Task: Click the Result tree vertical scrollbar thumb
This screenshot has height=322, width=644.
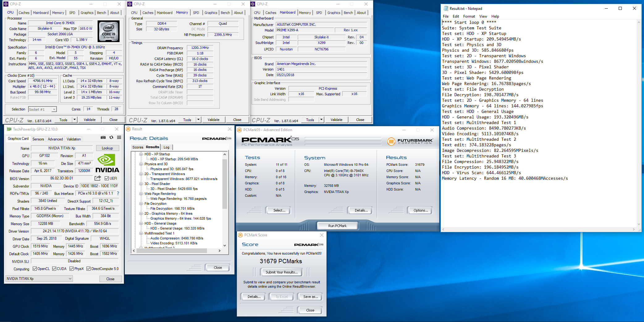Action: (x=225, y=184)
